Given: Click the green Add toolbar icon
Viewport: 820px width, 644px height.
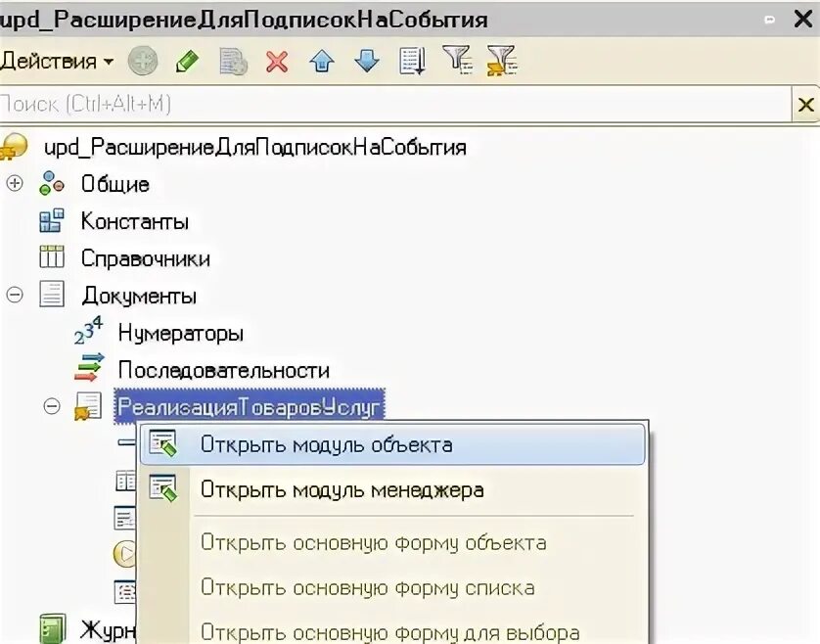Looking at the screenshot, I should [143, 61].
